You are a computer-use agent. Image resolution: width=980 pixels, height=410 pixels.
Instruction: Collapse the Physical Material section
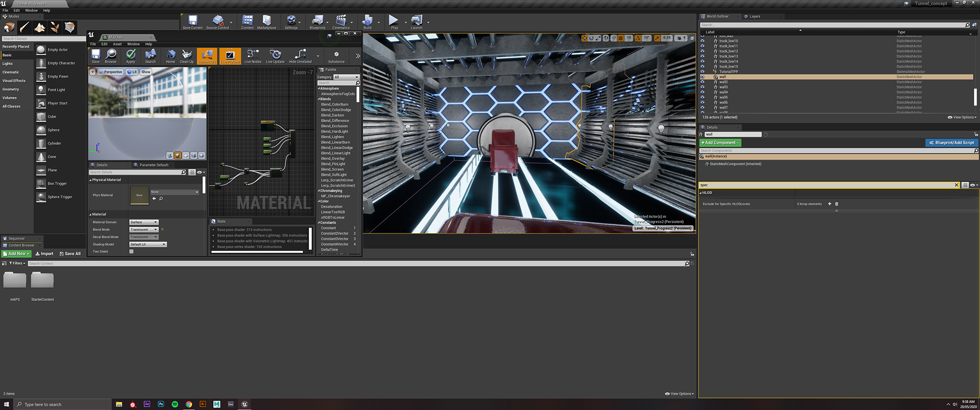click(x=91, y=180)
